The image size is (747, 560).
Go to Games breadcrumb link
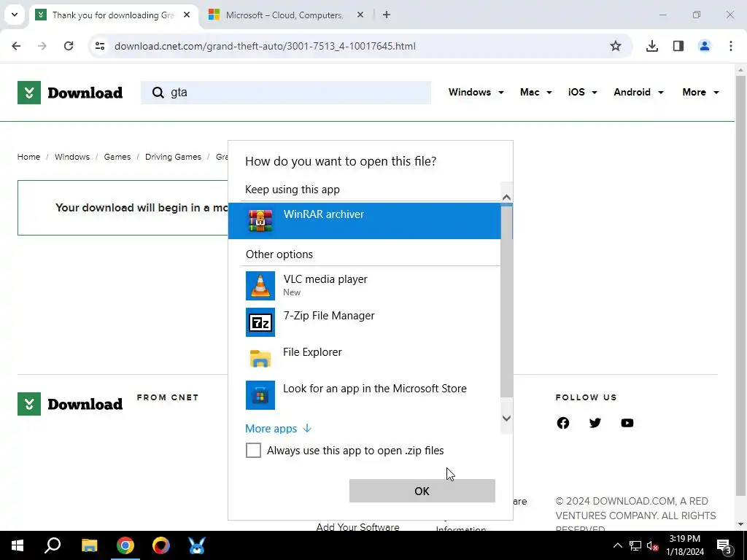pos(117,157)
